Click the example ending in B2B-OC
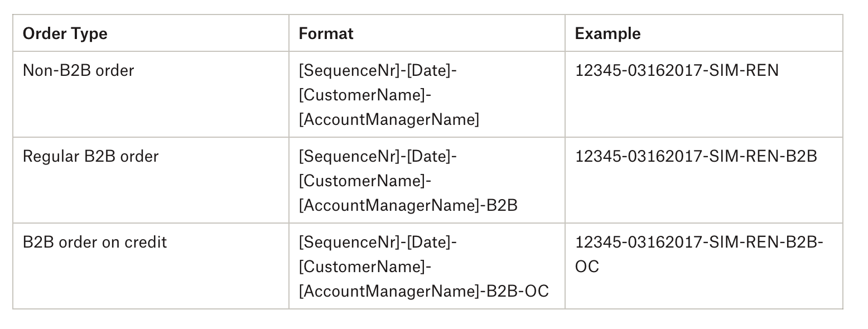The image size is (868, 329). [699, 242]
